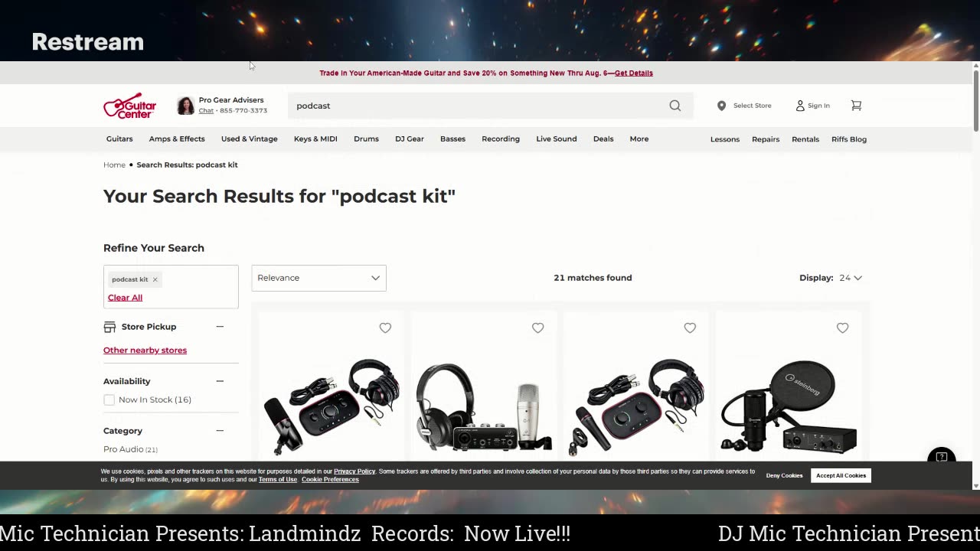Screen dimensions: 980x551
Task: Check the Now In Stock checkbox
Action: [x=109, y=399]
